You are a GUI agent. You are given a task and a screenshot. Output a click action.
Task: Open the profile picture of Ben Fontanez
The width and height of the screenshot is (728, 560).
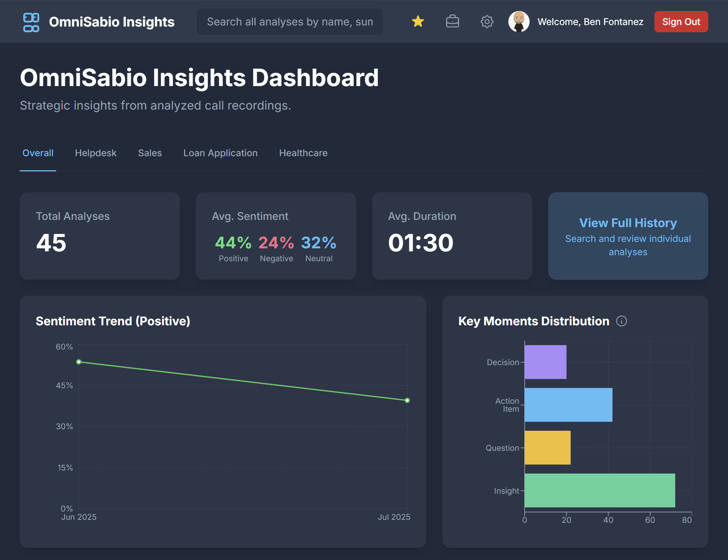[x=519, y=22]
